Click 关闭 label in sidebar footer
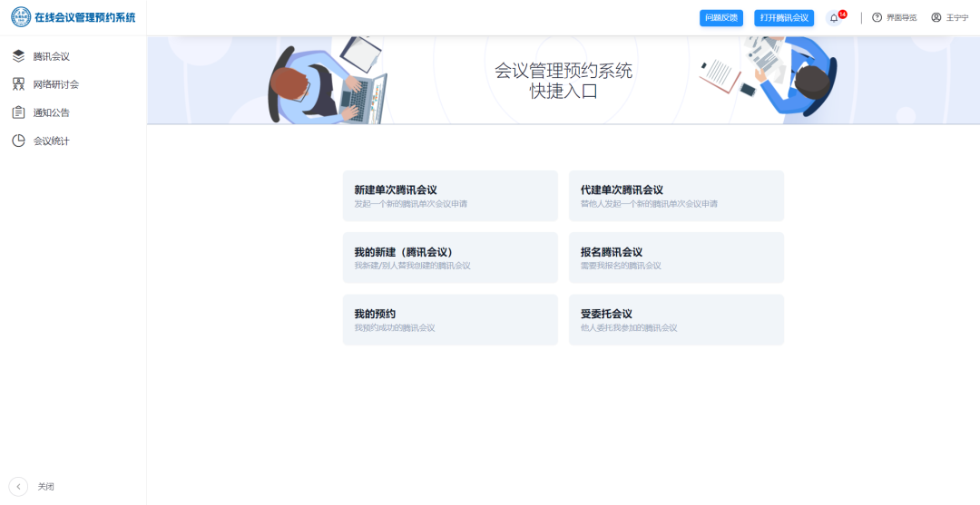This screenshot has height=505, width=980. 45,486
